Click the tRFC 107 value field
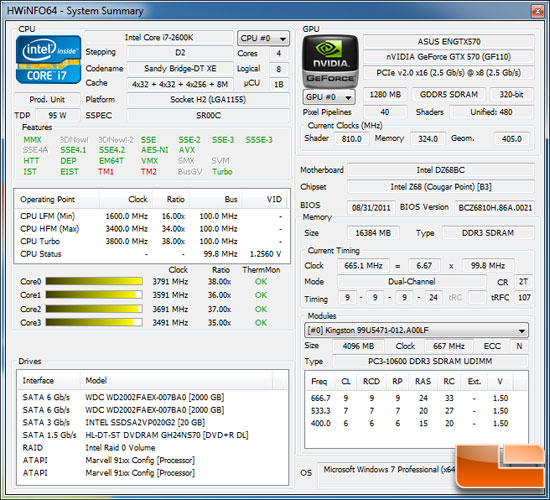The image size is (550, 500). click(x=524, y=298)
